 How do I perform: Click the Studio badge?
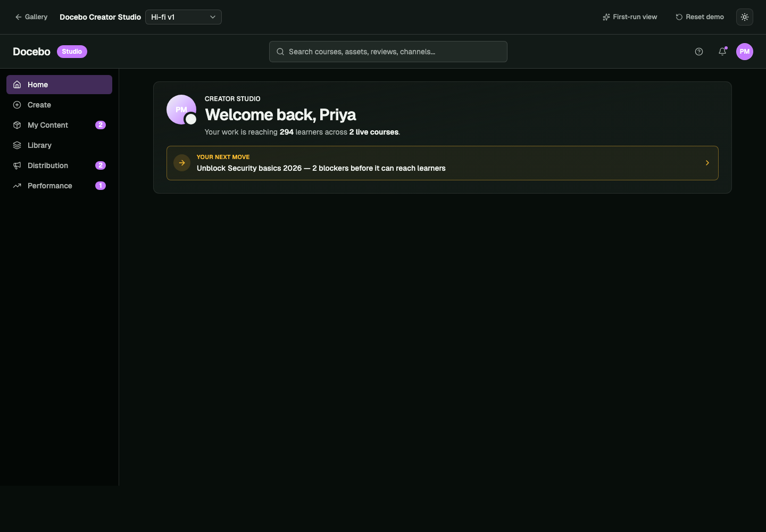pos(72,52)
